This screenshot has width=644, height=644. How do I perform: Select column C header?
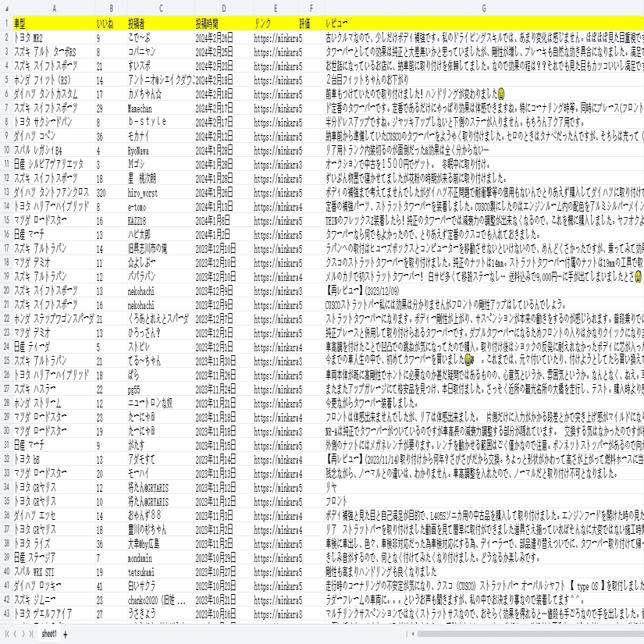tap(161, 9)
